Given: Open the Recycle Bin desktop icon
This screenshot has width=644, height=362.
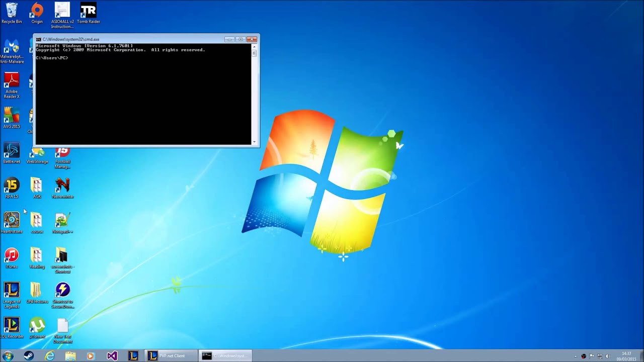Looking at the screenshot, I should point(12,13).
